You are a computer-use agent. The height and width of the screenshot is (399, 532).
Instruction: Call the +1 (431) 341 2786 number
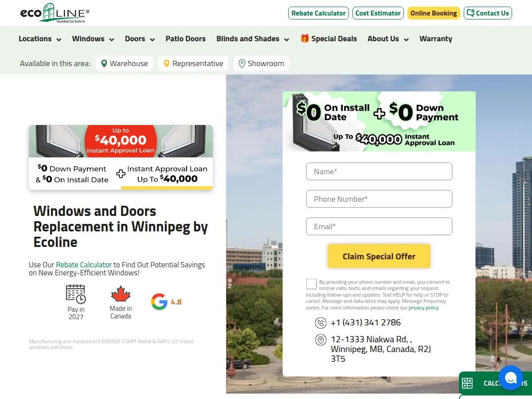pyautogui.click(x=366, y=323)
